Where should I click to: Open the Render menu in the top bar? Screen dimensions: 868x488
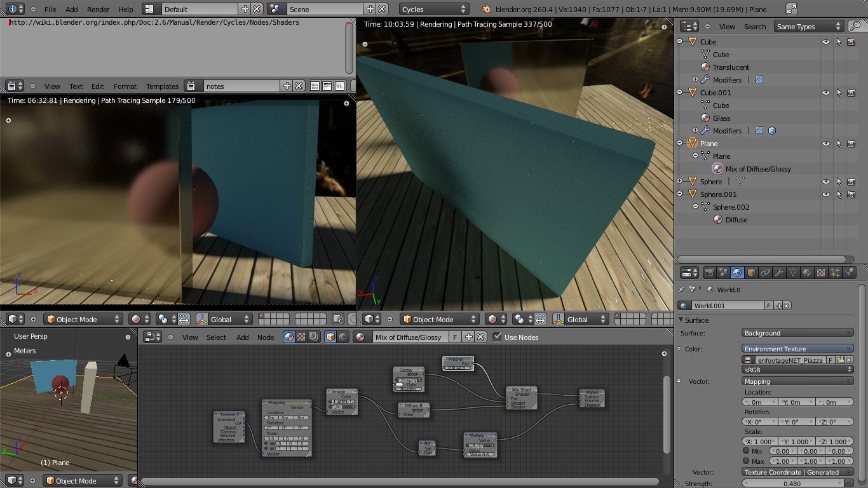98,10
